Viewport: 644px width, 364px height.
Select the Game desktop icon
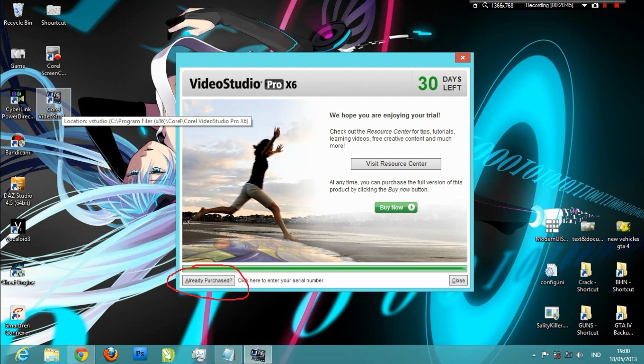point(18,58)
